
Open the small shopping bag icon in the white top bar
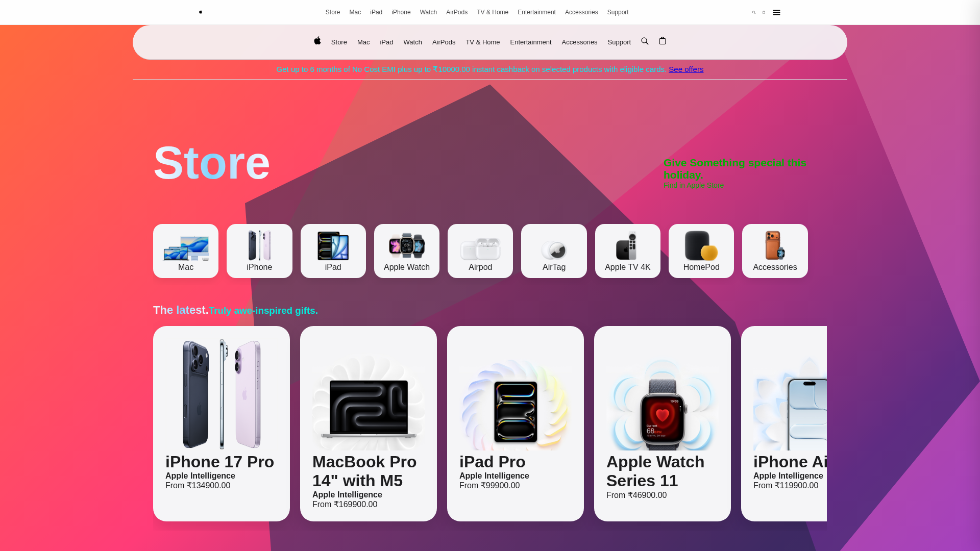[x=764, y=12]
